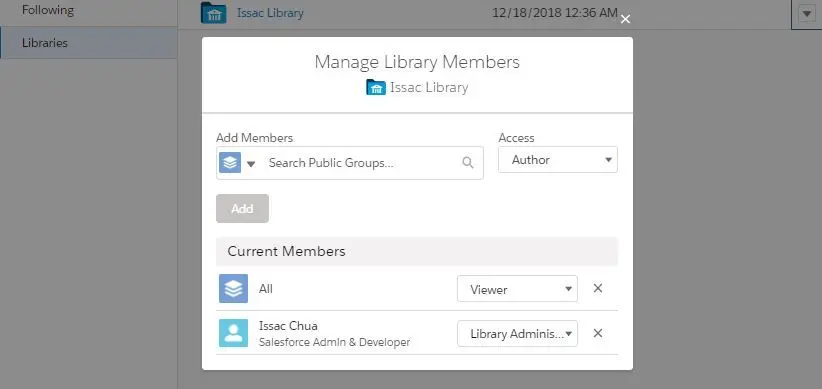Viewport: 822px width, 389px height.
Task: Click the All group layers icon
Action: pyautogui.click(x=233, y=288)
